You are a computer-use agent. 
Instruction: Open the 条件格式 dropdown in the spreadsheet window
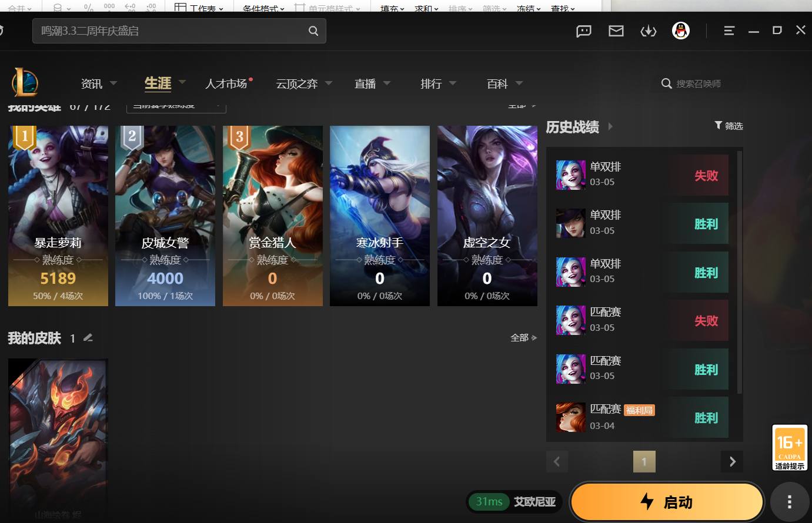tap(263, 8)
